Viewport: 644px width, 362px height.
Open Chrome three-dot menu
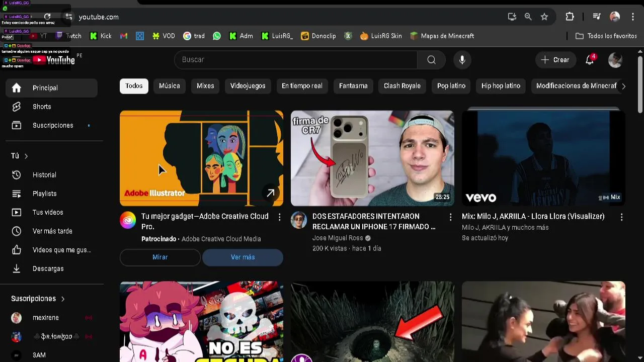(x=633, y=17)
